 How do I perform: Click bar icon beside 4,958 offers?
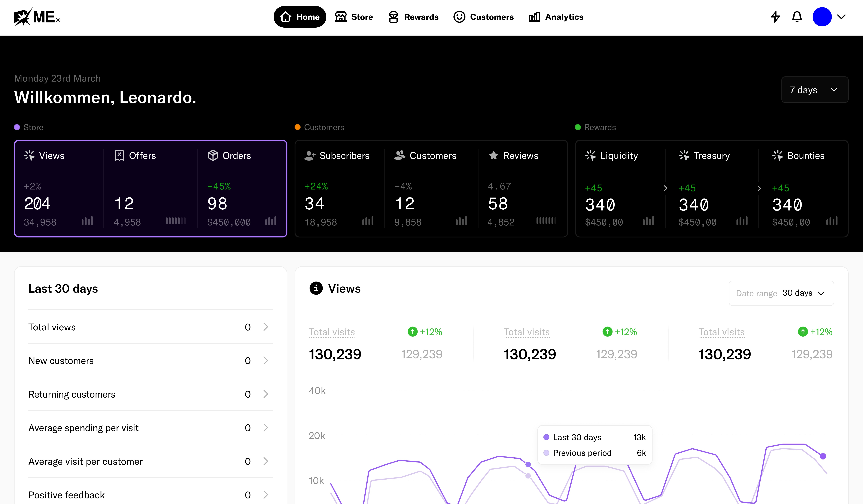point(176,221)
